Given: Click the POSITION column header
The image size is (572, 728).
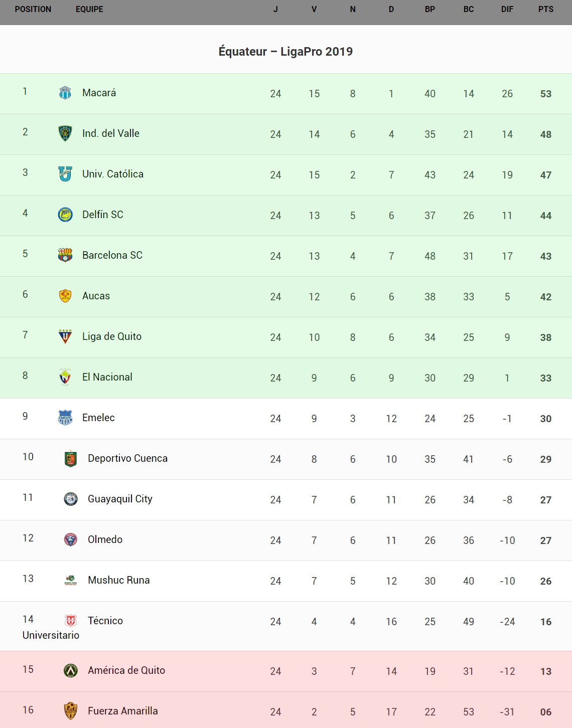Looking at the screenshot, I should 33,9.
